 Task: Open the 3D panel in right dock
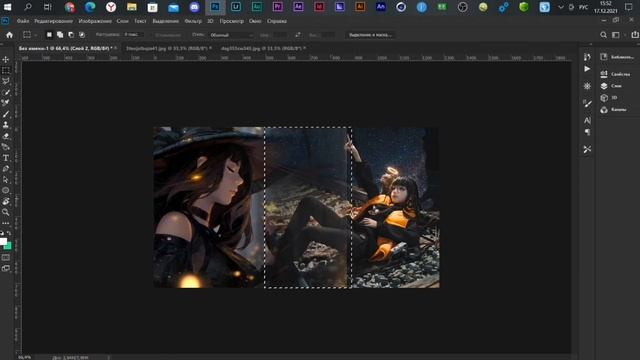click(x=609, y=98)
